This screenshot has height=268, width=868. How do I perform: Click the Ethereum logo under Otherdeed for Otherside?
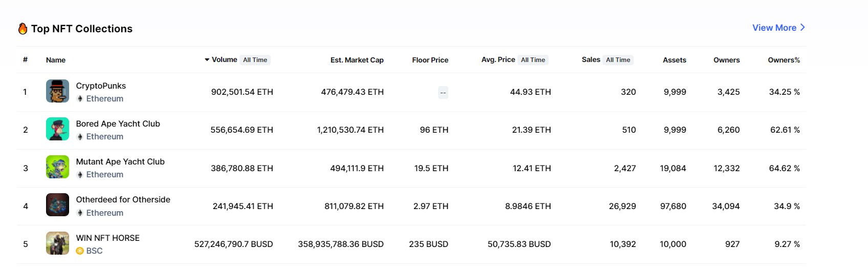pos(80,213)
